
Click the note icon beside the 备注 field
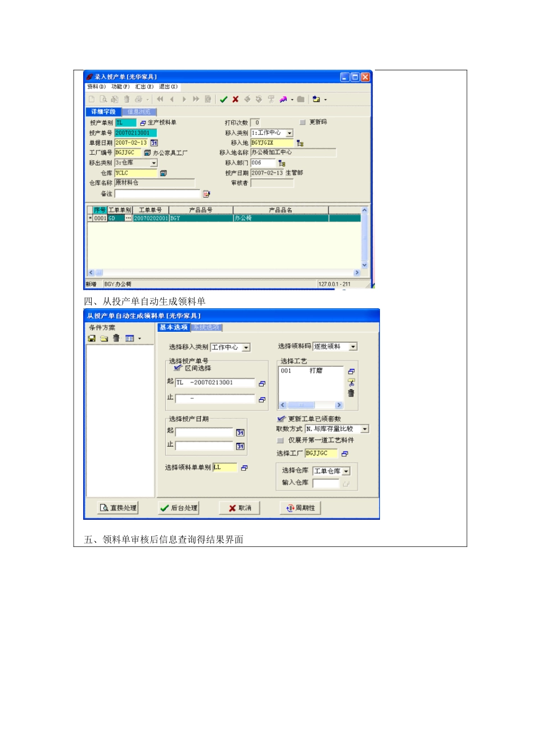206,194
